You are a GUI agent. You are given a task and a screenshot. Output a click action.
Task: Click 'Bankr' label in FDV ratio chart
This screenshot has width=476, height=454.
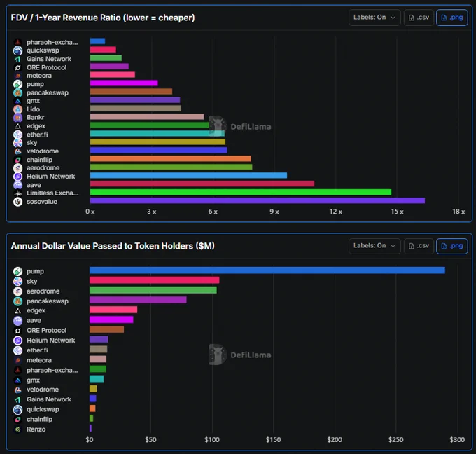(36, 118)
